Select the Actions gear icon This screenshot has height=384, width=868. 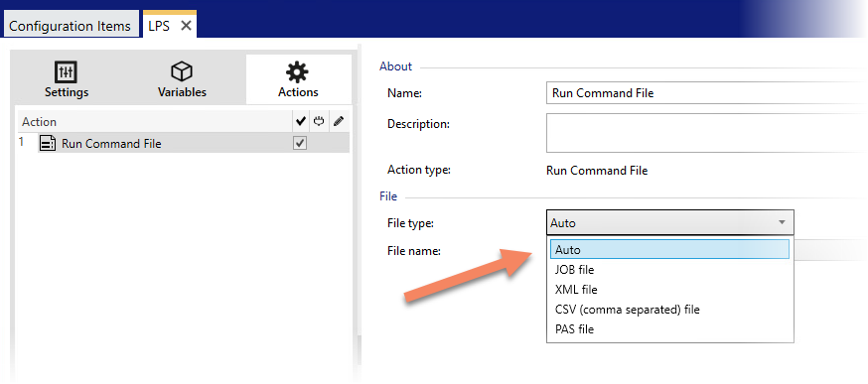tap(297, 71)
